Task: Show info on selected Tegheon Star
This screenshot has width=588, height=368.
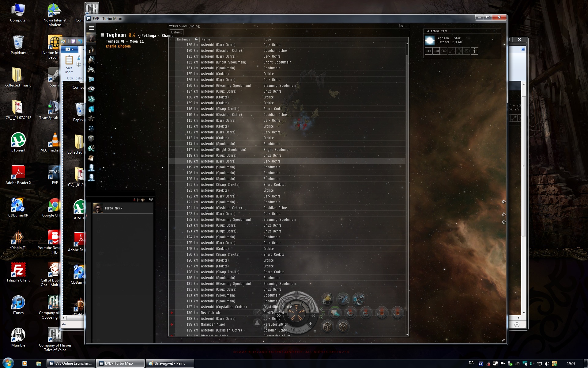Action: [x=474, y=51]
